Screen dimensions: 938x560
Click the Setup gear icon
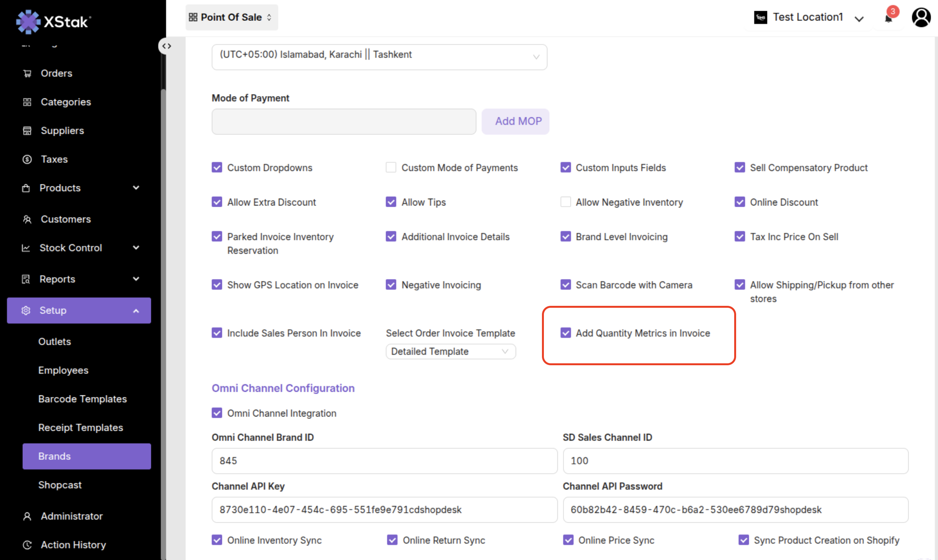pos(26,310)
